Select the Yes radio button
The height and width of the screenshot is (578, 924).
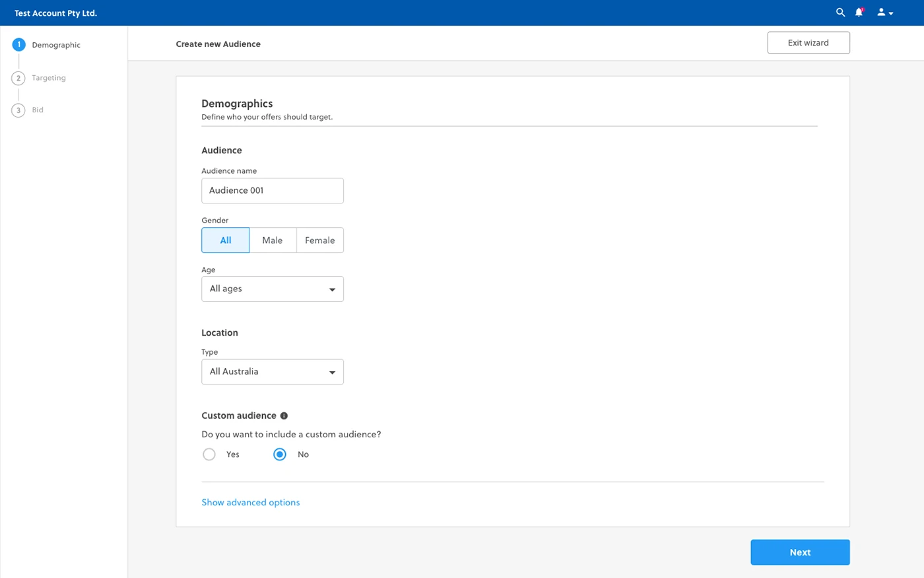[x=209, y=454]
